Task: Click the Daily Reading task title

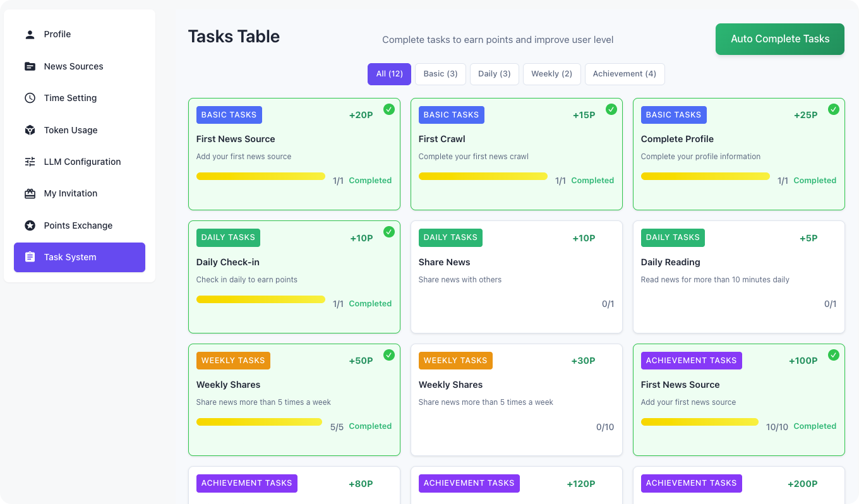Action: 671,262
